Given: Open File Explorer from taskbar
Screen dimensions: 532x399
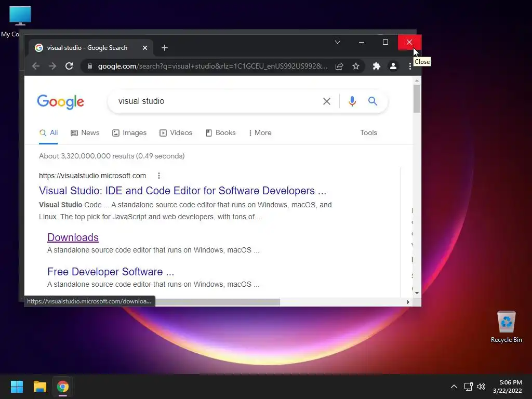Looking at the screenshot, I should pos(39,387).
